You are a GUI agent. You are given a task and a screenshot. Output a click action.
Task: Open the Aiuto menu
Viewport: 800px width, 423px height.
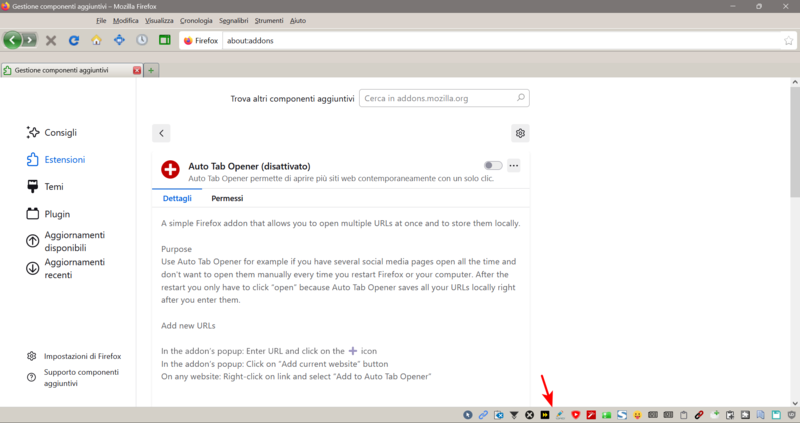[298, 20]
